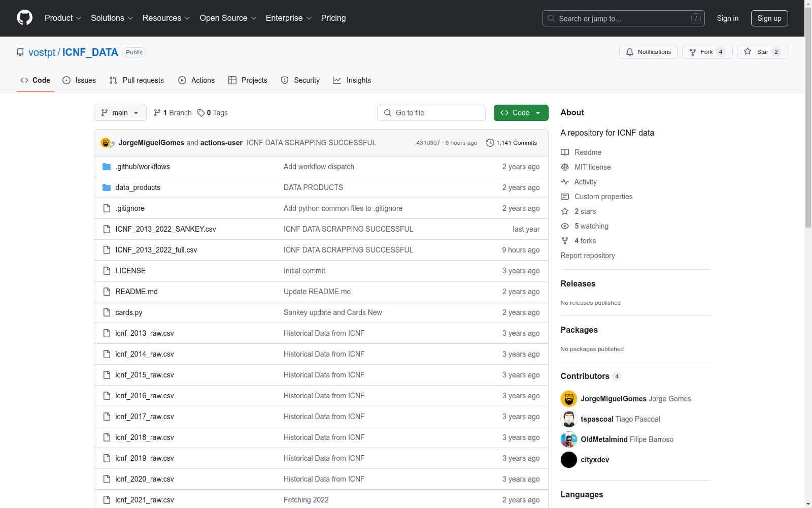Focus the Search or jump to field

tap(624, 18)
